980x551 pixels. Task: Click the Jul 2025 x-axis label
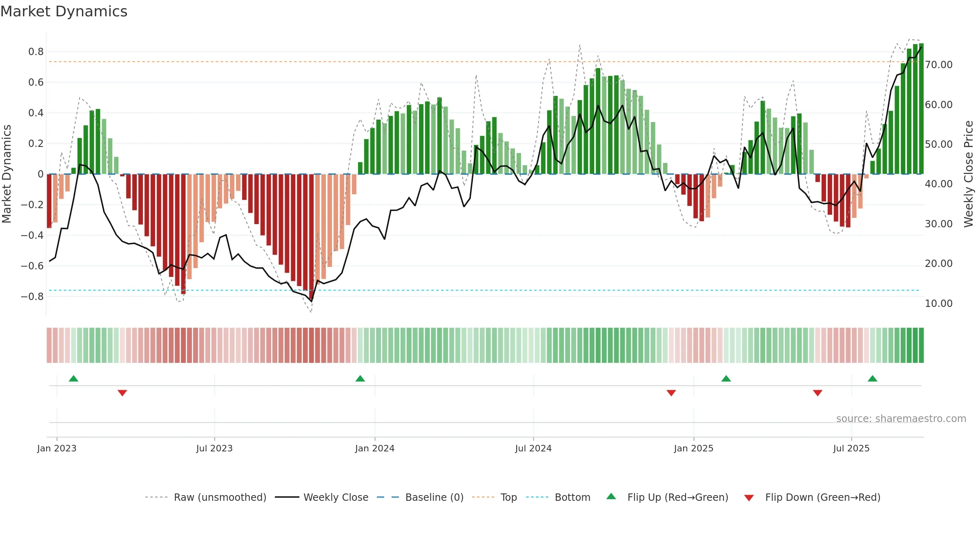tap(851, 448)
